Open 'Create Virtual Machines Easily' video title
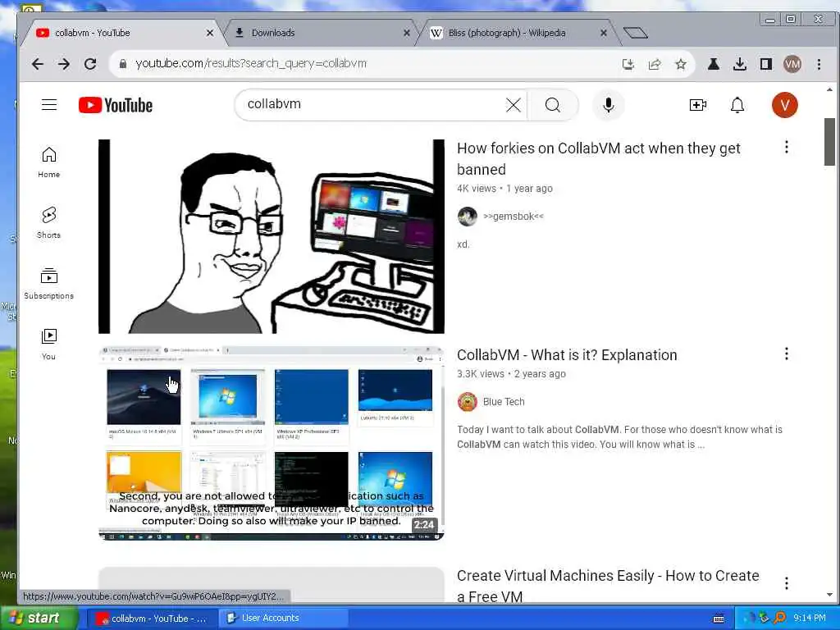This screenshot has height=630, width=840. (608, 586)
